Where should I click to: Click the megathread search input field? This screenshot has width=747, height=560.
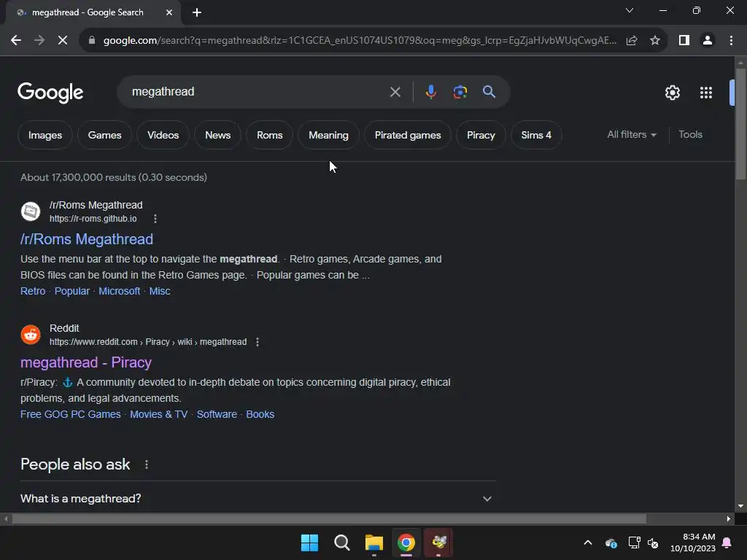(x=258, y=91)
